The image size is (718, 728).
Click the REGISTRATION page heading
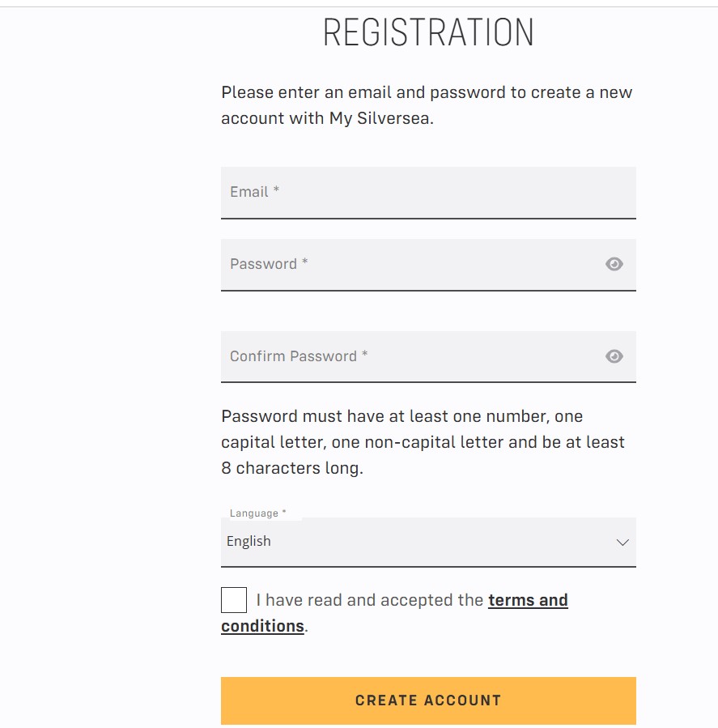click(428, 33)
